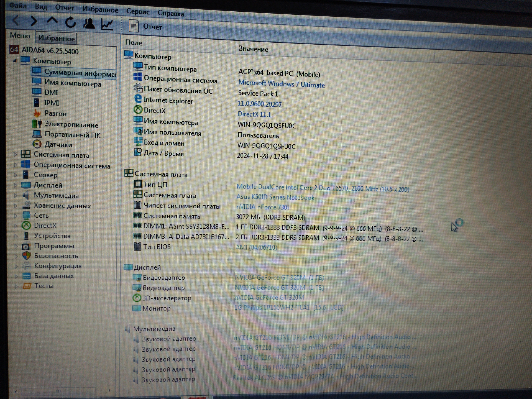This screenshot has height=399, width=532.
Task: Click the База данных icon
Action: pos(27,276)
